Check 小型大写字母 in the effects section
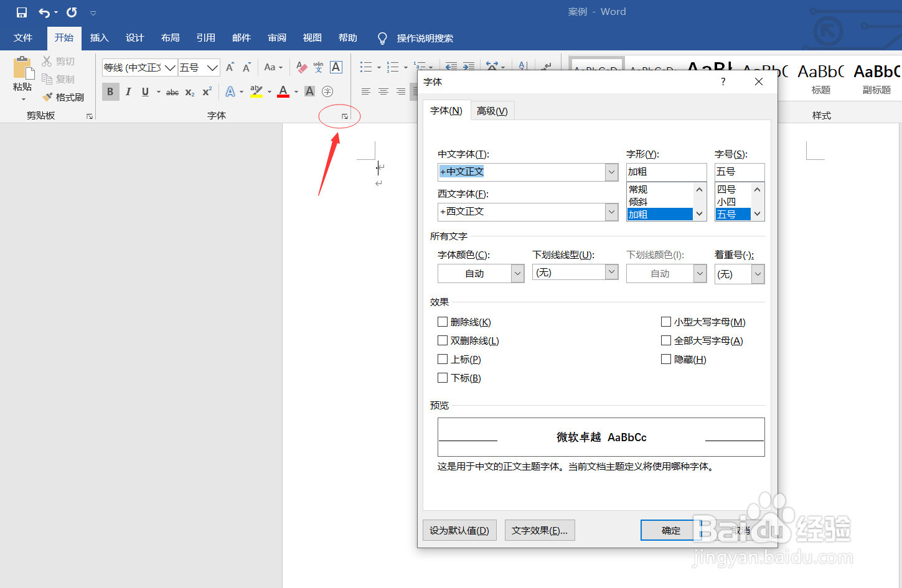The image size is (902, 588). (666, 322)
